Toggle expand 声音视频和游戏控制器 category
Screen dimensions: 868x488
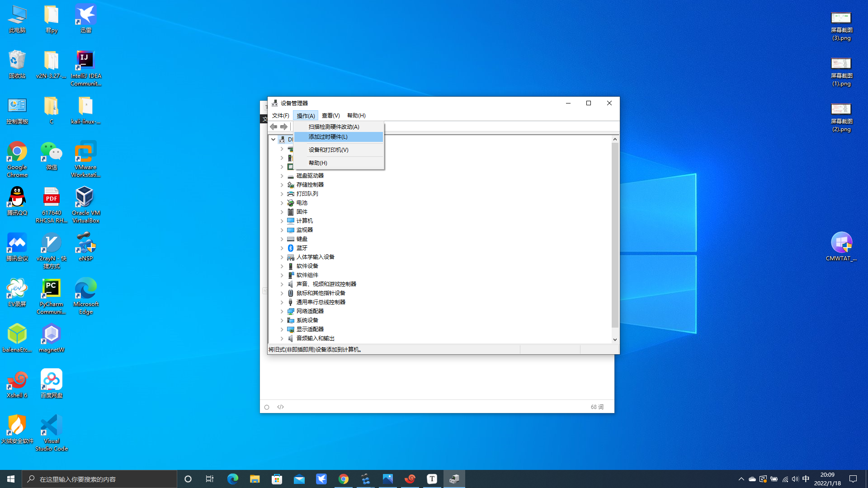click(281, 284)
